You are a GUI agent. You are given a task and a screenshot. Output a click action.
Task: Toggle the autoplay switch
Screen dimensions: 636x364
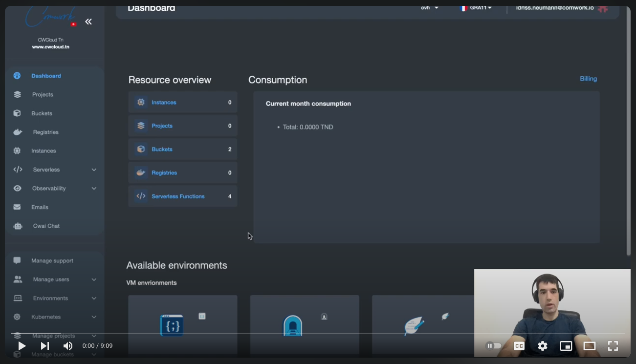coord(494,346)
